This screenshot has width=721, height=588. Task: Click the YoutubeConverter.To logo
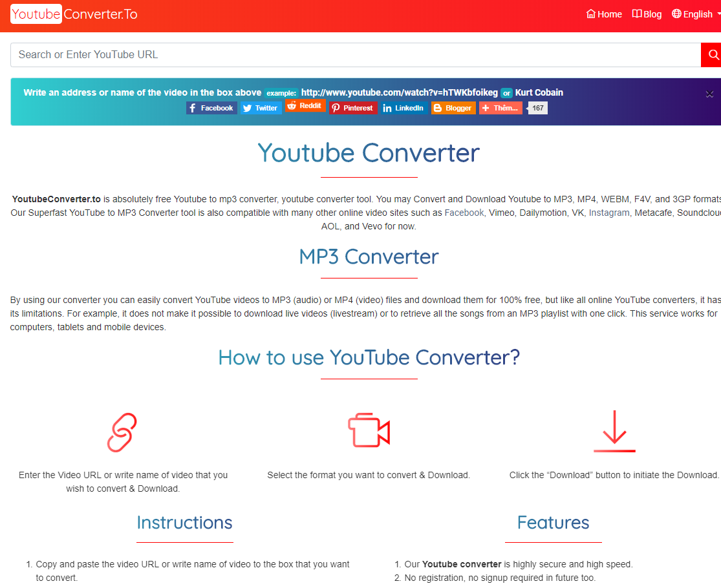pyautogui.click(x=74, y=14)
